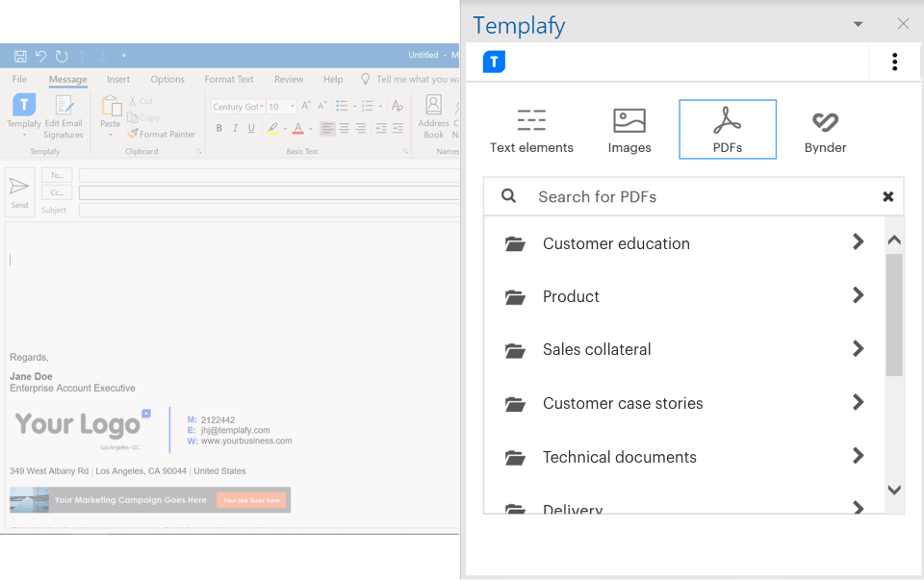Increase font size with Grow Font
924x580 pixels.
[306, 106]
